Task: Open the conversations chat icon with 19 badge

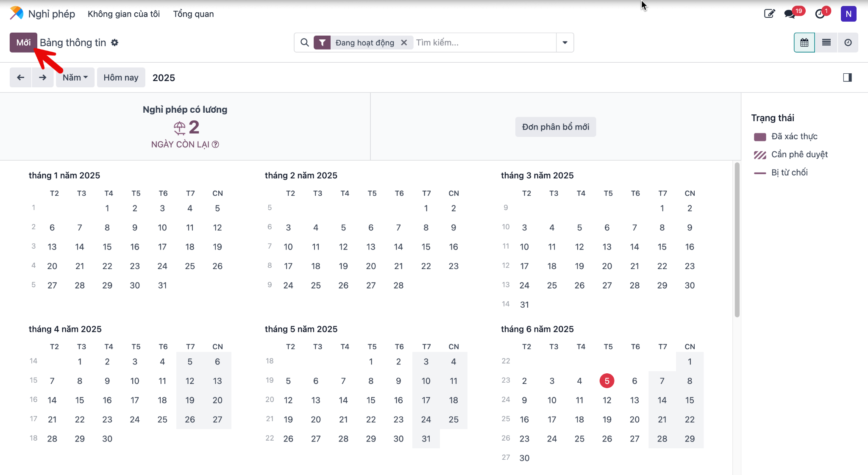Action: pyautogui.click(x=790, y=14)
